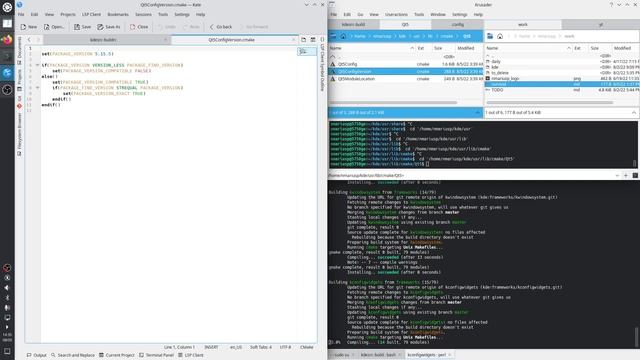This screenshot has height=360, width=640.
Task: Close the kconfigwidgets : perl terminal tab
Action: (449, 355)
